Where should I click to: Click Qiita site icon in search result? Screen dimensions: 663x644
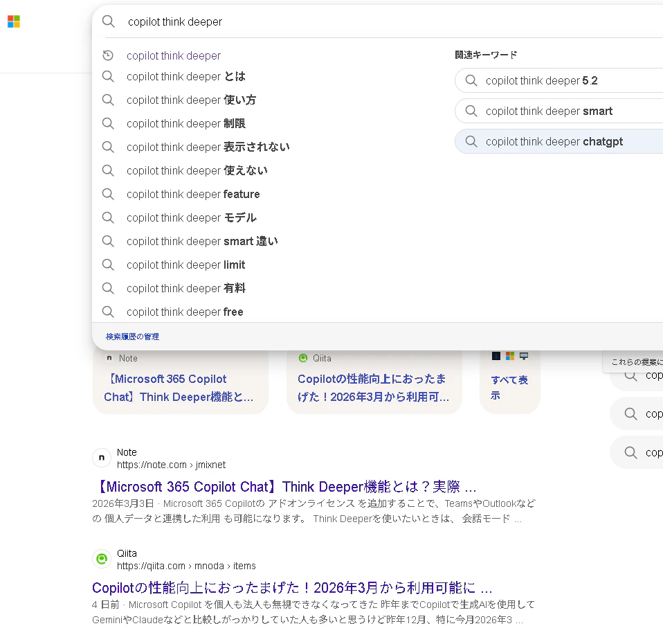pyautogui.click(x=102, y=559)
